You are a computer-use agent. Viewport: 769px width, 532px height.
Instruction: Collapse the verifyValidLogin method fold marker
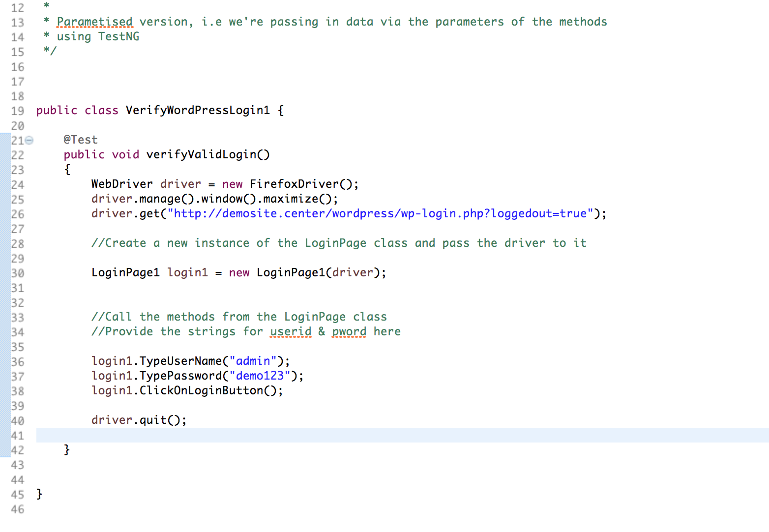30,140
